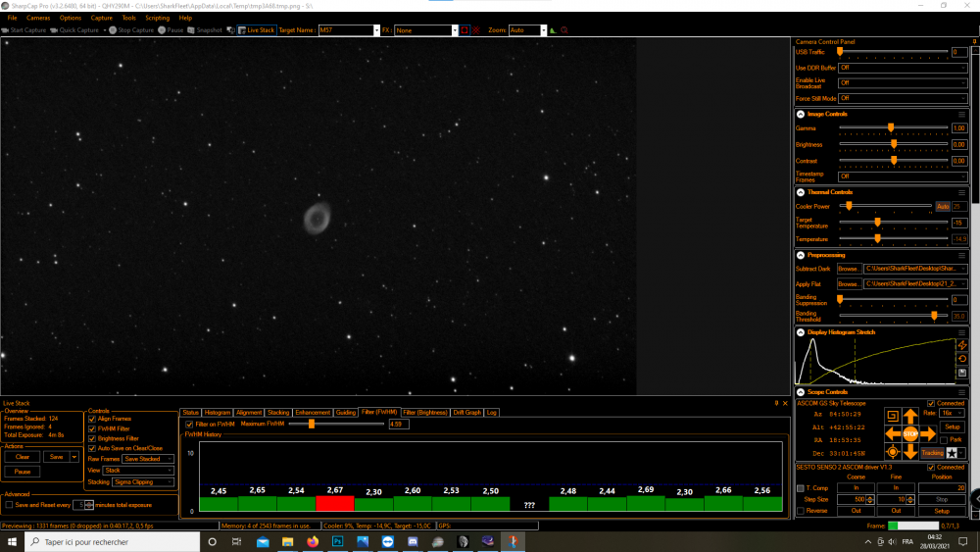Click the save icon in histogram stretch panel

[x=962, y=373]
